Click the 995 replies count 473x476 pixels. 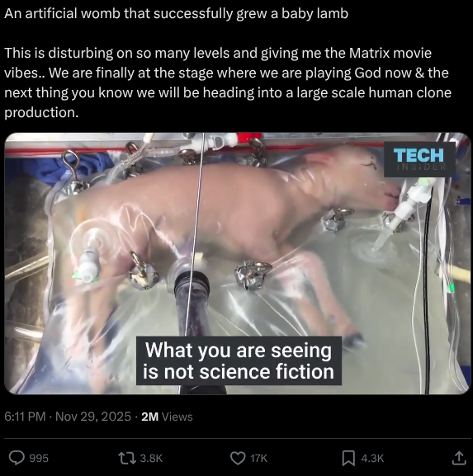coord(39,458)
